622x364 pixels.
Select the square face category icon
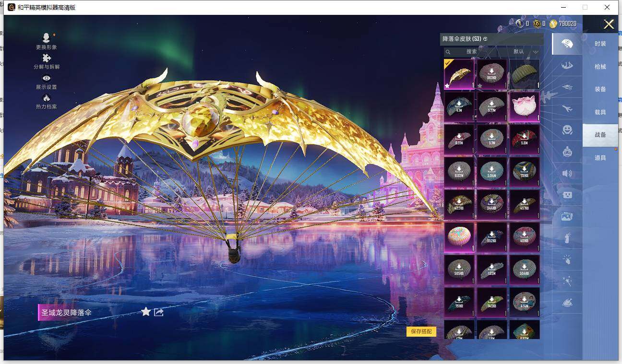(x=567, y=195)
